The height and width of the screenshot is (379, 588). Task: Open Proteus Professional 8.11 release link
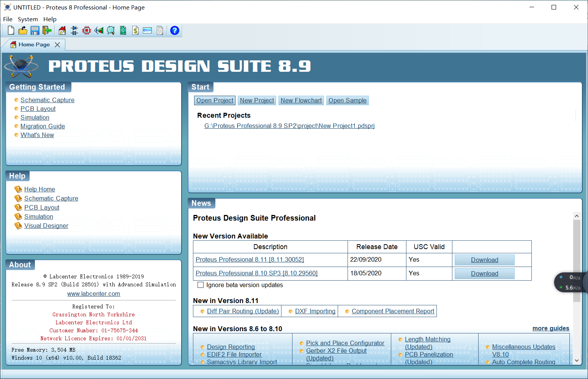pos(250,259)
